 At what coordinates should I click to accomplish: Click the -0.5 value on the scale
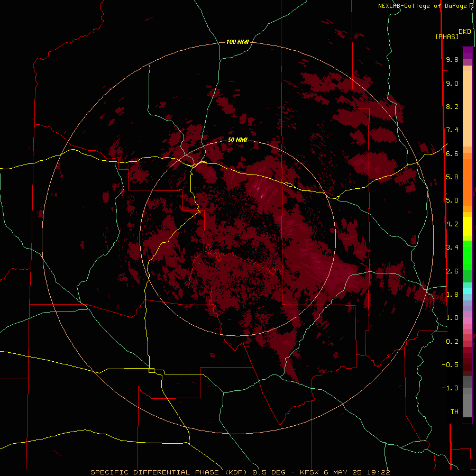(x=450, y=365)
